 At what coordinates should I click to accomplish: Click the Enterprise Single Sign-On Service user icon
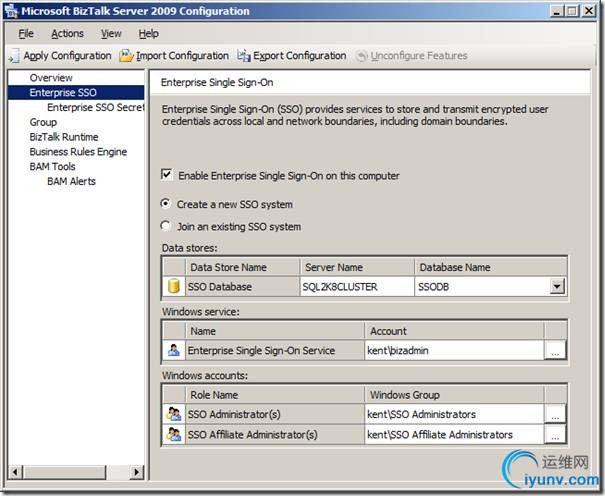(174, 350)
